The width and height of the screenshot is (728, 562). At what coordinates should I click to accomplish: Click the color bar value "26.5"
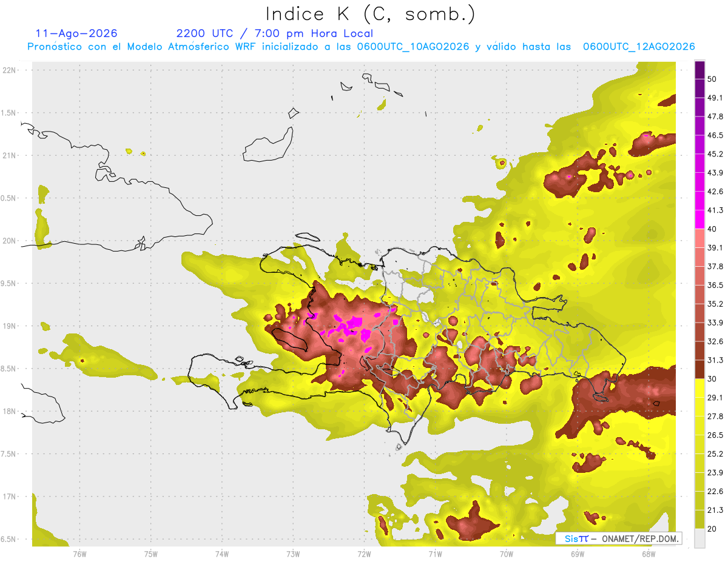(x=715, y=435)
